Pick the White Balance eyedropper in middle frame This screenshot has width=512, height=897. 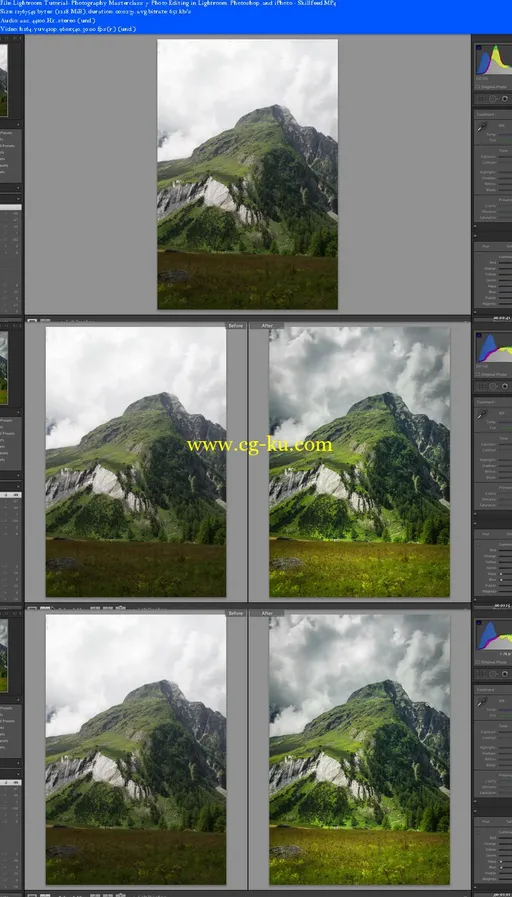coord(482,414)
